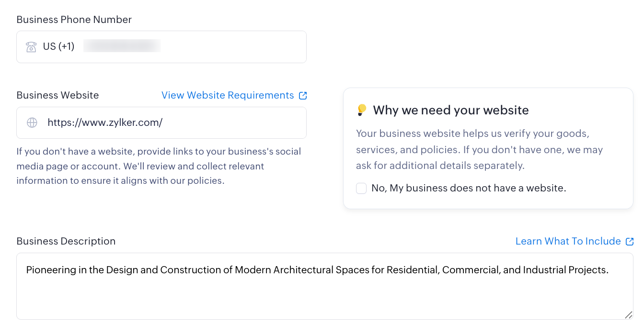Click the description textarea resize handle
The image size is (644, 335).
coord(629,314)
